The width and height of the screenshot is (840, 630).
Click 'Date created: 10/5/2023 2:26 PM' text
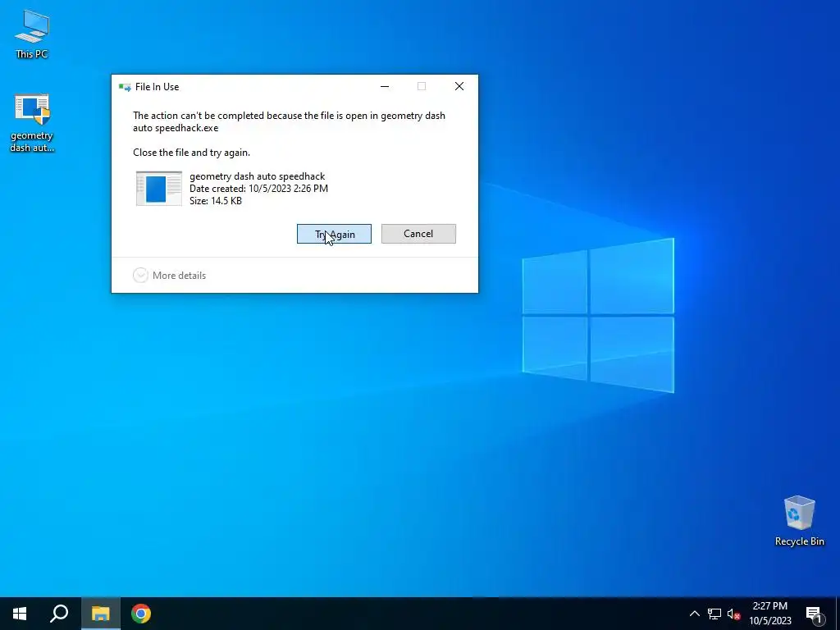click(258, 189)
